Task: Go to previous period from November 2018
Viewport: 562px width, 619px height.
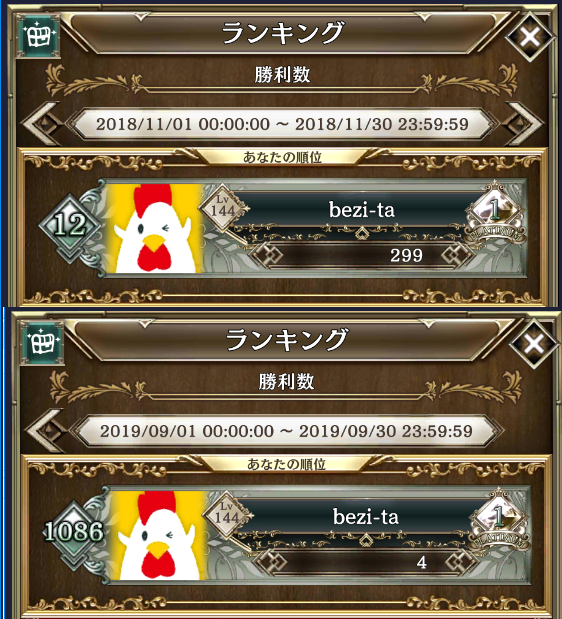Action: tap(42, 124)
